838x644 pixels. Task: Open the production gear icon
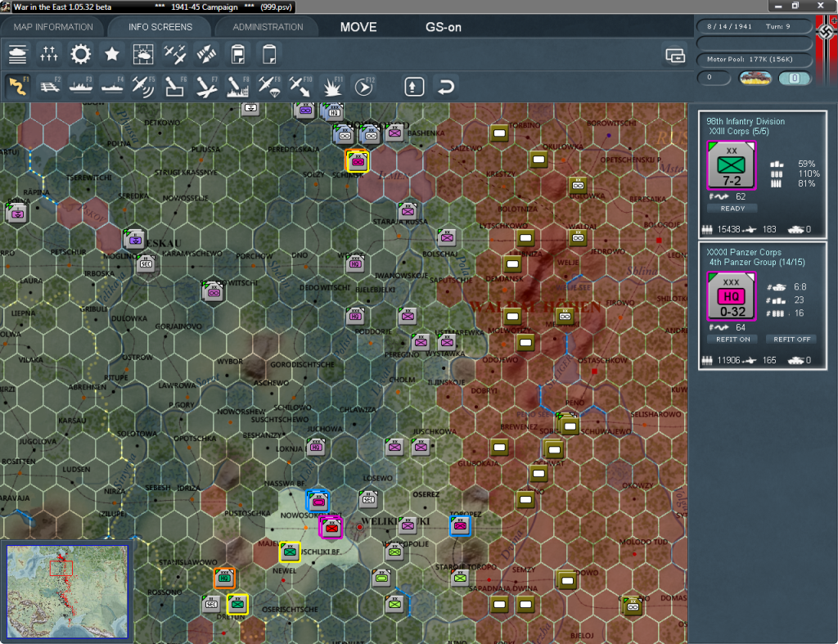81,54
